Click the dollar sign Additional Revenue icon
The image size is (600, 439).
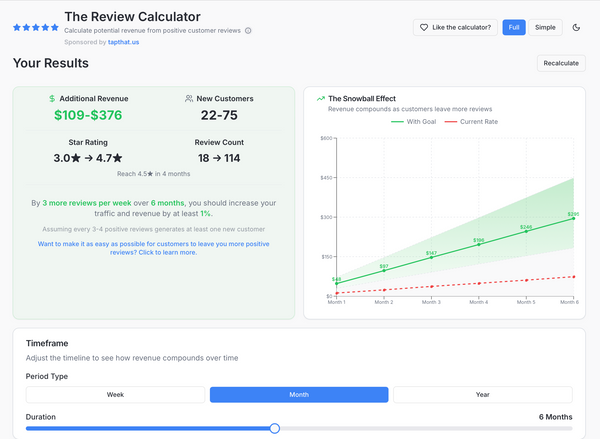click(52, 99)
